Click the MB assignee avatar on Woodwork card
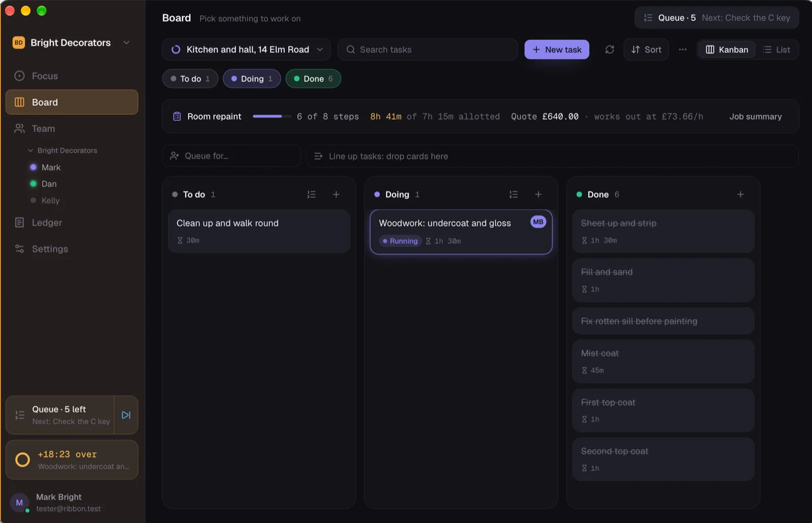The height and width of the screenshot is (523, 812). click(538, 222)
